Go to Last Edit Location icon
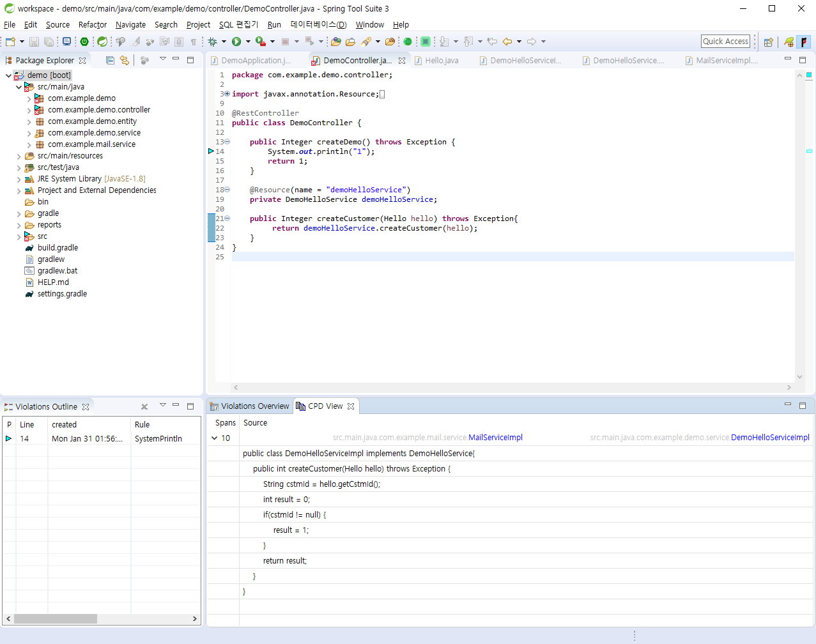Screen dimensions: 816x644 click(x=492, y=42)
